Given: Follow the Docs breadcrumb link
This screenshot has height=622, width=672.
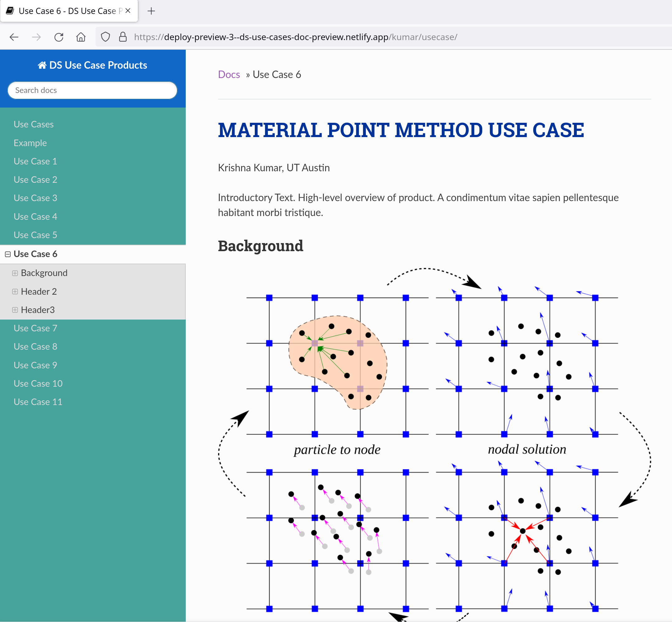Looking at the screenshot, I should click(229, 74).
